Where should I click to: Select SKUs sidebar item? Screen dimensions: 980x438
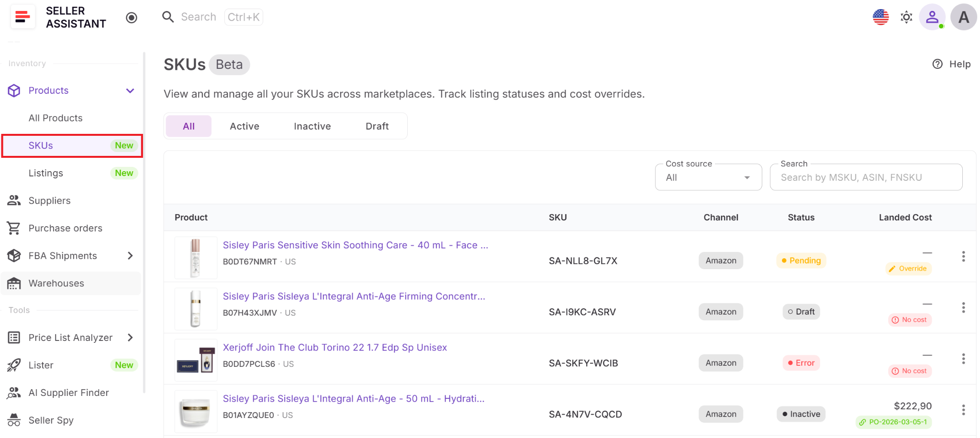pos(72,146)
